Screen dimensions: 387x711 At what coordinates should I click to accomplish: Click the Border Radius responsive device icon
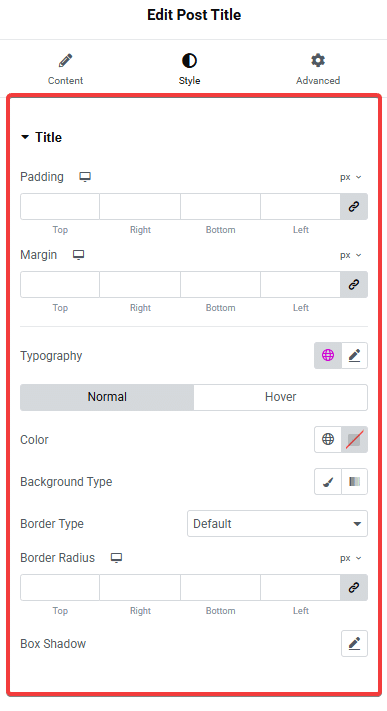click(117, 558)
